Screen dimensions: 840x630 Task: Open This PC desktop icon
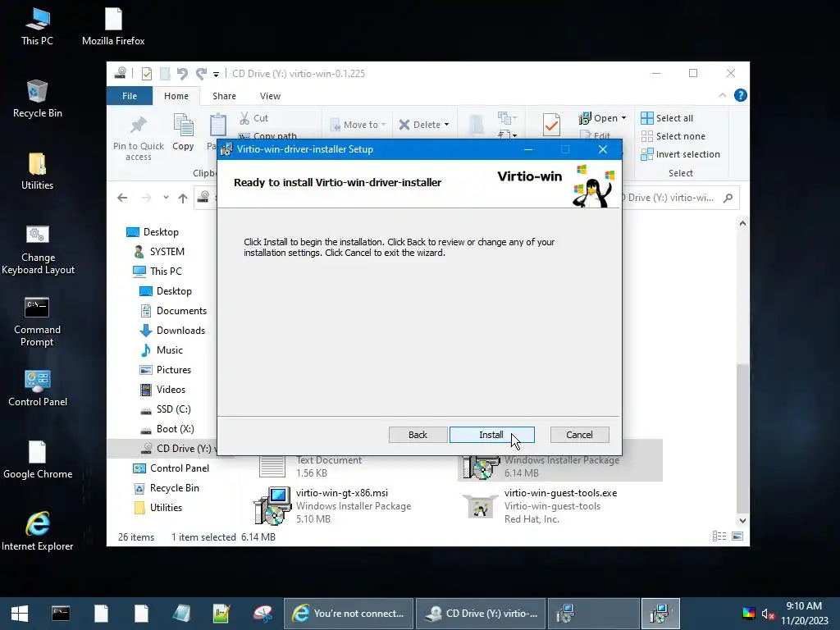(37, 27)
